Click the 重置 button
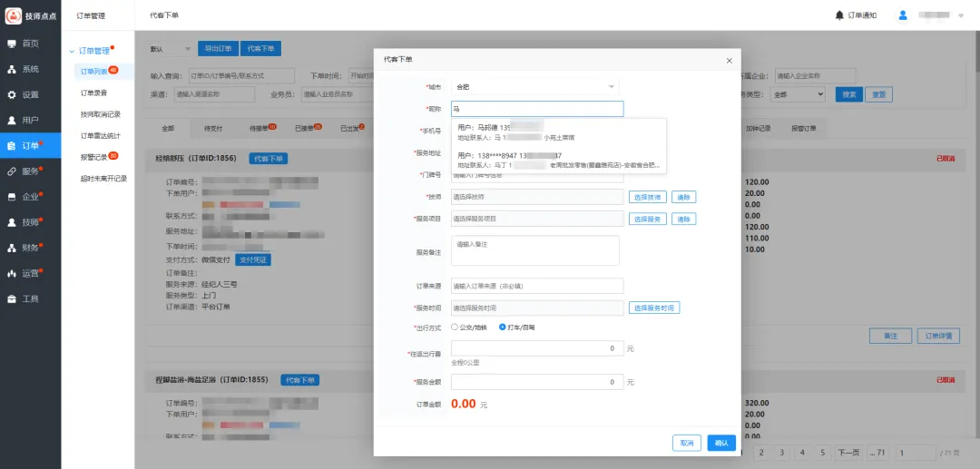Image resolution: width=980 pixels, height=469 pixels. [878, 94]
